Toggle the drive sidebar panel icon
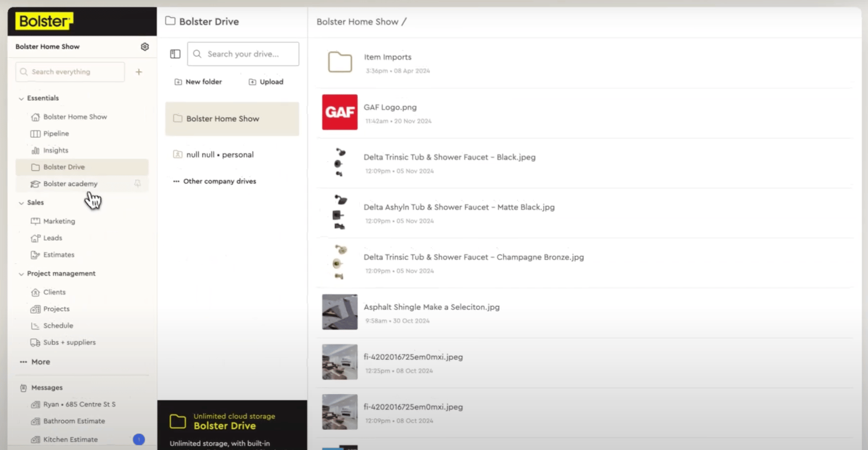Viewport: 868px width, 450px height. click(175, 54)
